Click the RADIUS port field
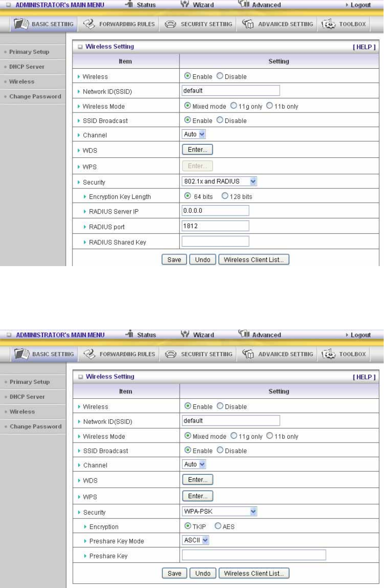 216,225
